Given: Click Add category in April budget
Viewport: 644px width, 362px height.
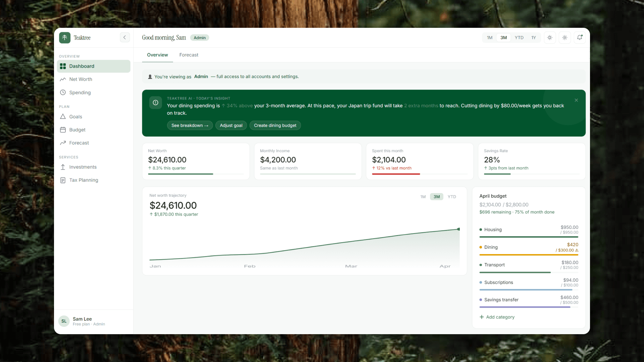Looking at the screenshot, I should [x=497, y=317].
